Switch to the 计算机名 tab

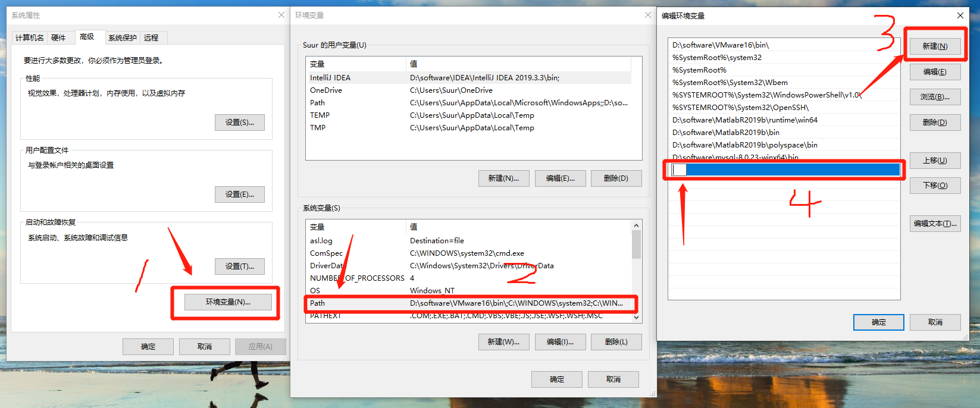pos(29,38)
